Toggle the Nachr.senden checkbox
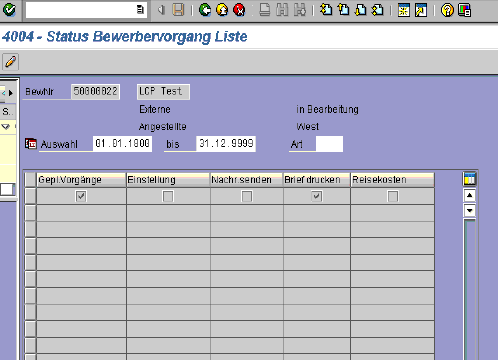 coord(247,196)
